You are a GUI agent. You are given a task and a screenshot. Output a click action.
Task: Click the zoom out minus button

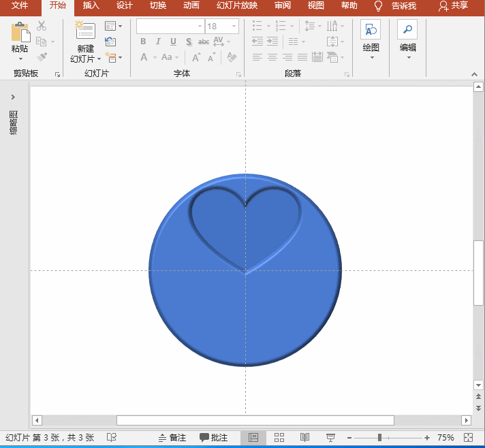click(x=349, y=438)
